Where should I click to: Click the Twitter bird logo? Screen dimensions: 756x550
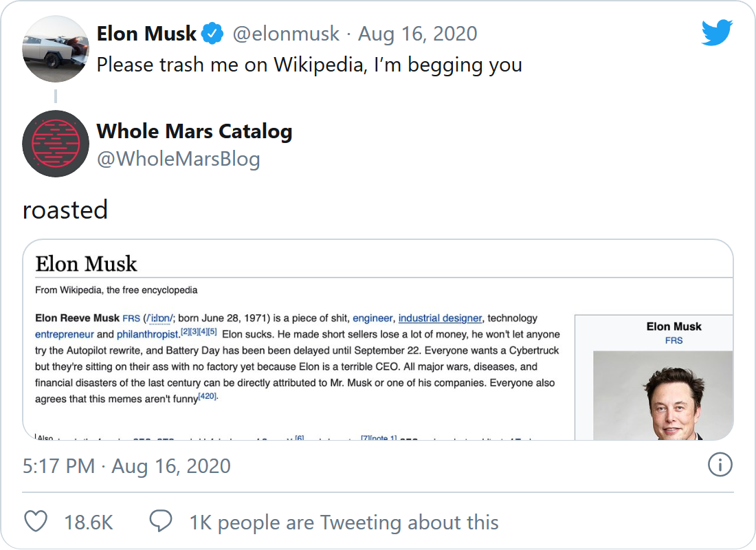(x=717, y=33)
